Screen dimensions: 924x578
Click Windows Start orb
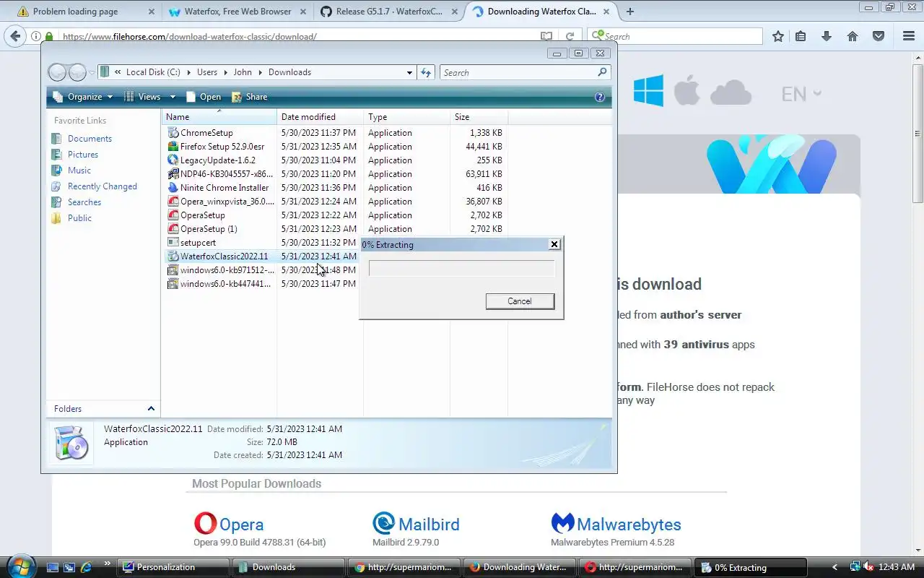click(x=19, y=566)
